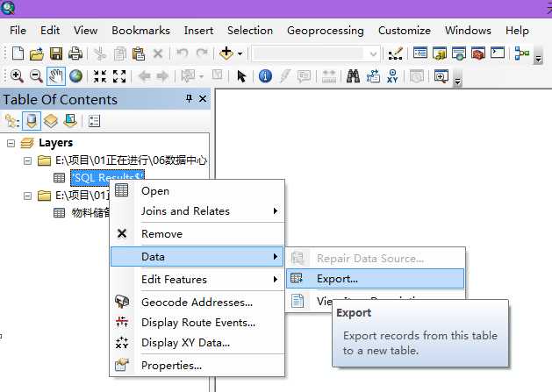Image resolution: width=552 pixels, height=392 pixels.
Task: Toggle List By Selection view
Action: coord(70,121)
